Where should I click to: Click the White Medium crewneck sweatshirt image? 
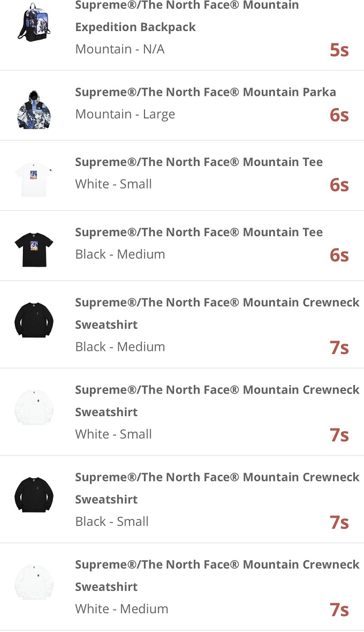[x=34, y=582]
